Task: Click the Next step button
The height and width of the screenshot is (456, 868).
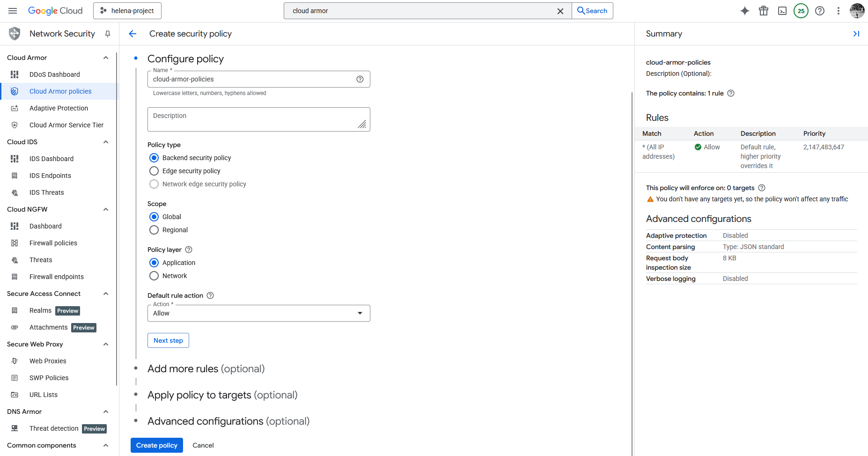Action: (168, 340)
